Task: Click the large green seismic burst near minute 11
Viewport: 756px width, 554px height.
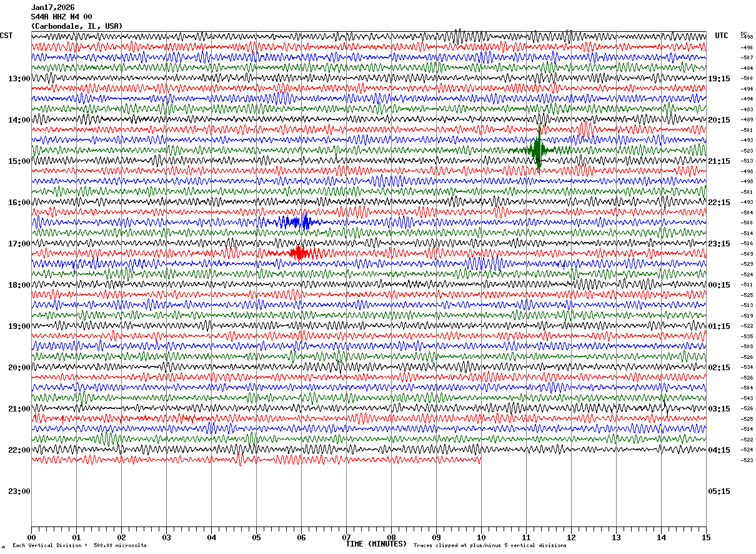Action: click(538, 149)
